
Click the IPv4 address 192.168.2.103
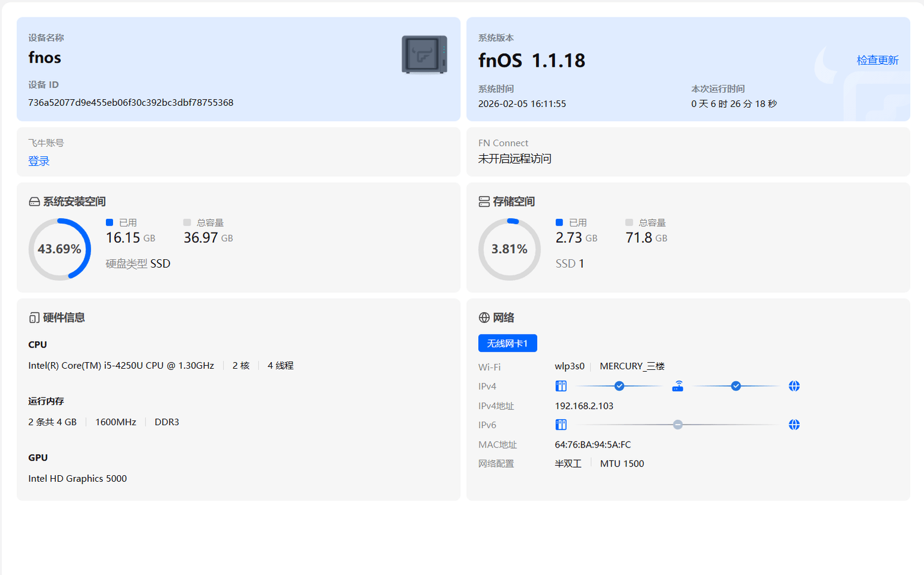tap(584, 406)
